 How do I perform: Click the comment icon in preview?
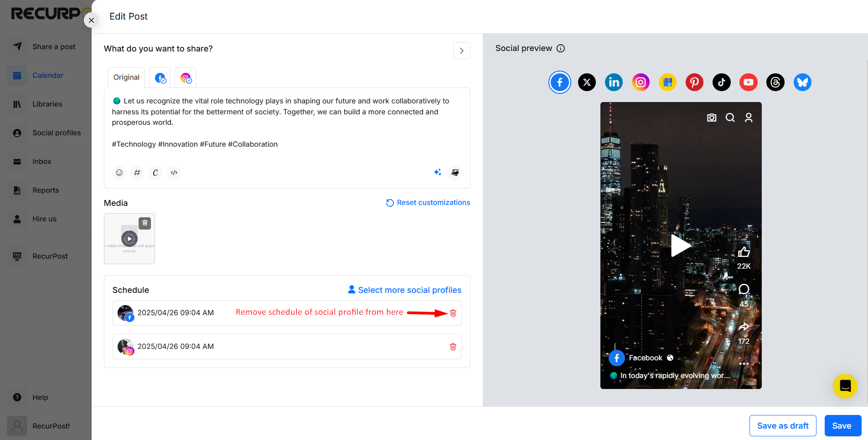[744, 289]
